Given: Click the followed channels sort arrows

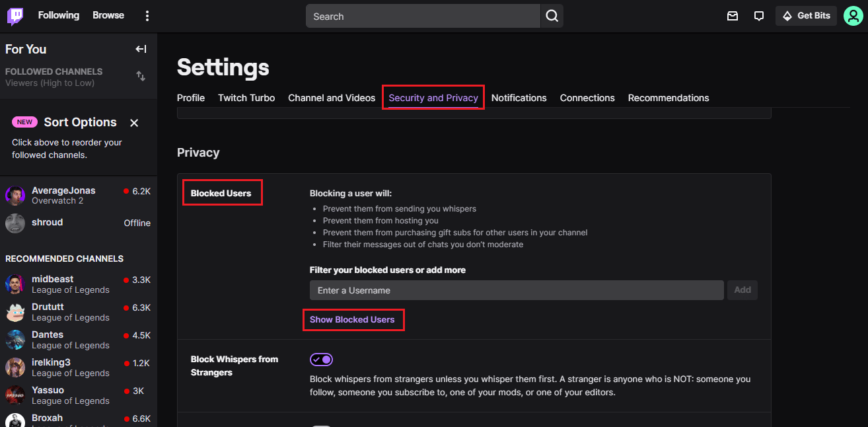Looking at the screenshot, I should coord(141,76).
